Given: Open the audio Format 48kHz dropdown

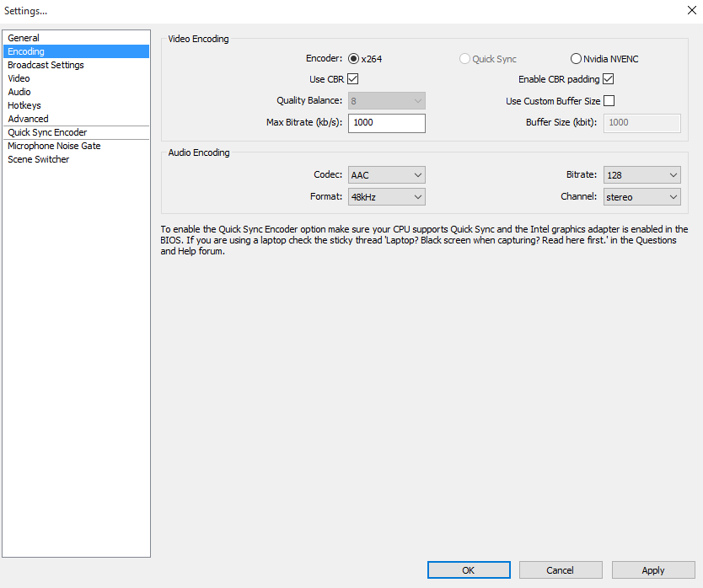Looking at the screenshot, I should click(386, 197).
